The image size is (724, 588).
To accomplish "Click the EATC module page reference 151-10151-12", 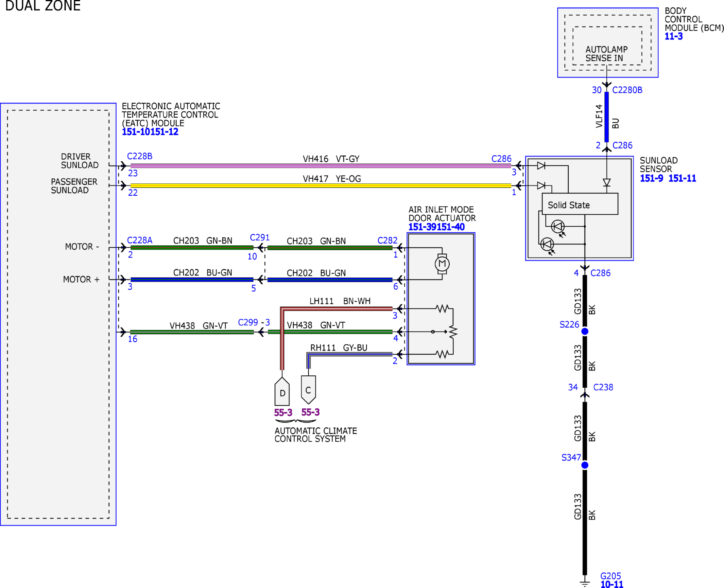I will (x=150, y=132).
